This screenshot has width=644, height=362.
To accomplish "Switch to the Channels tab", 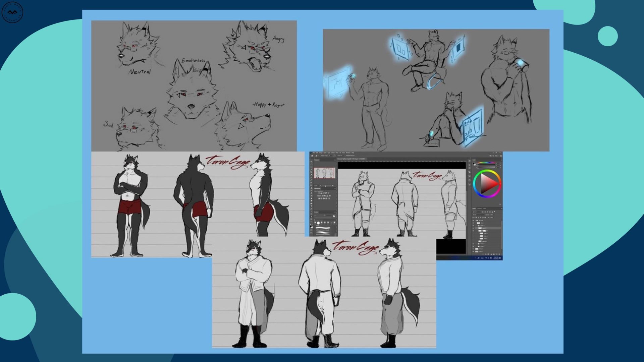I will coord(479,208).
